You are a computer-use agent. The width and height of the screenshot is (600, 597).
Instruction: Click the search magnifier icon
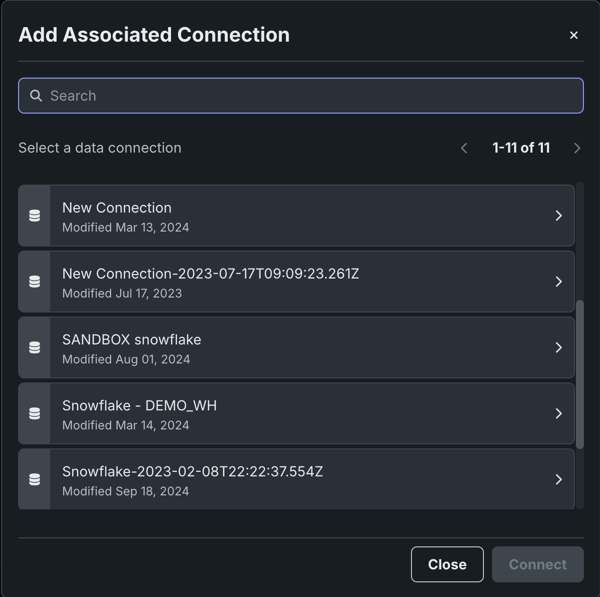pos(36,96)
